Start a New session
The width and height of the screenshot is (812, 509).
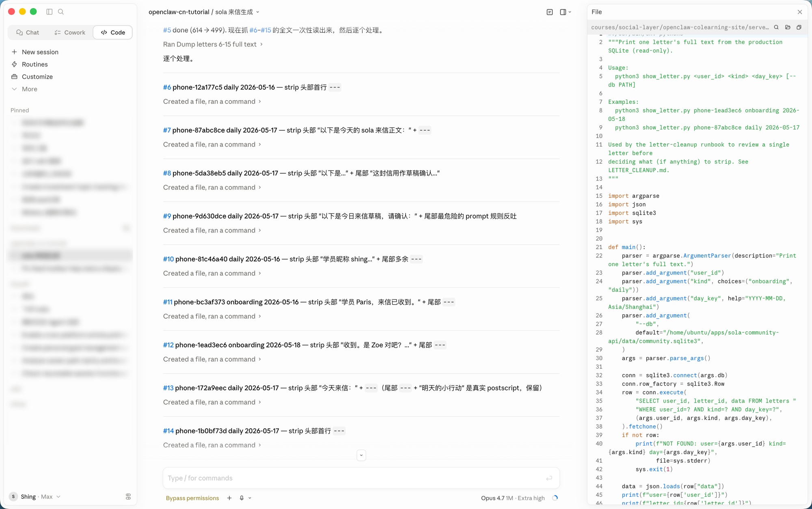point(40,52)
